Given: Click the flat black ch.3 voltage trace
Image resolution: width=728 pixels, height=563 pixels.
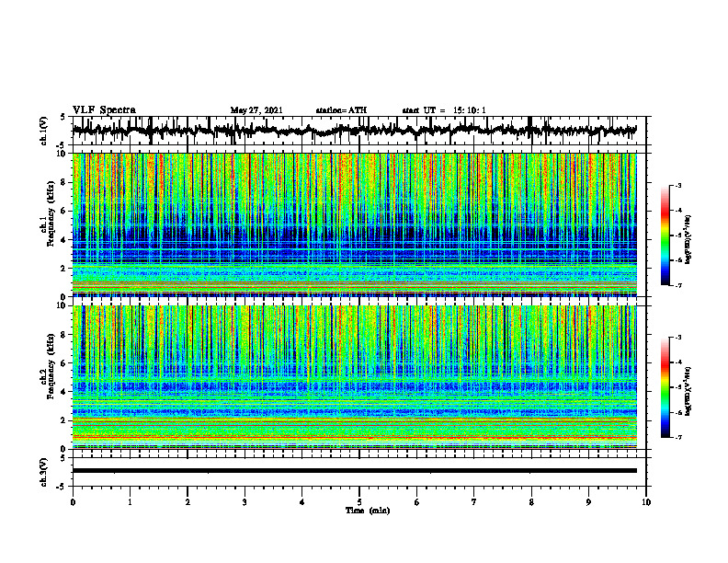Looking at the screenshot, I should tap(354, 471).
